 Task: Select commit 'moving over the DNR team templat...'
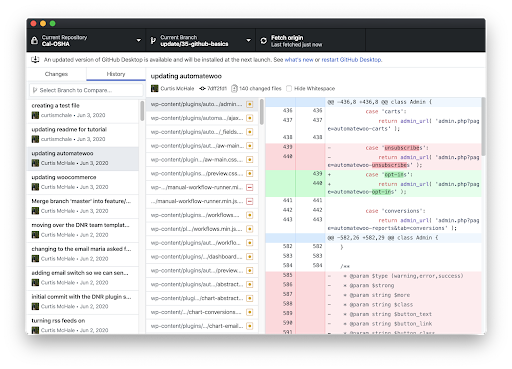point(83,230)
